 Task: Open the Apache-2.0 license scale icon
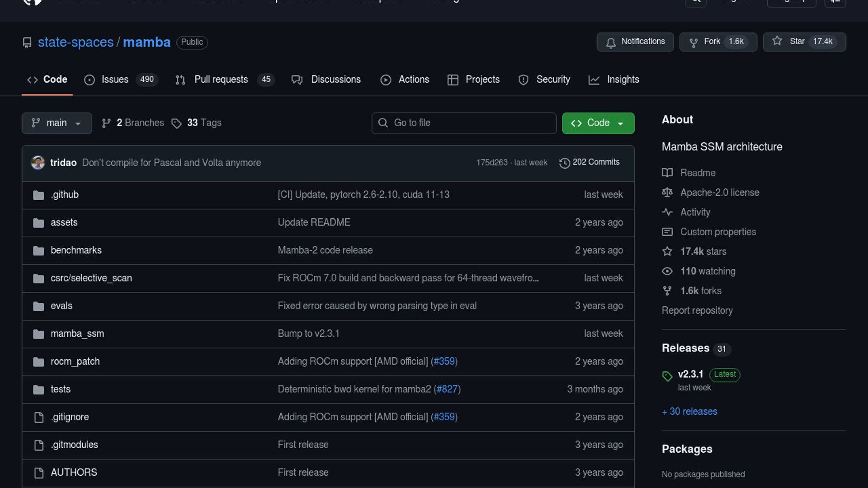(667, 192)
